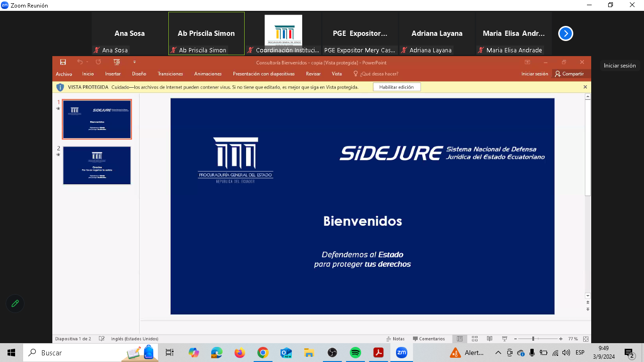This screenshot has height=362, width=644.
Task: Toggle the Comentarios pane
Action: pos(429,339)
